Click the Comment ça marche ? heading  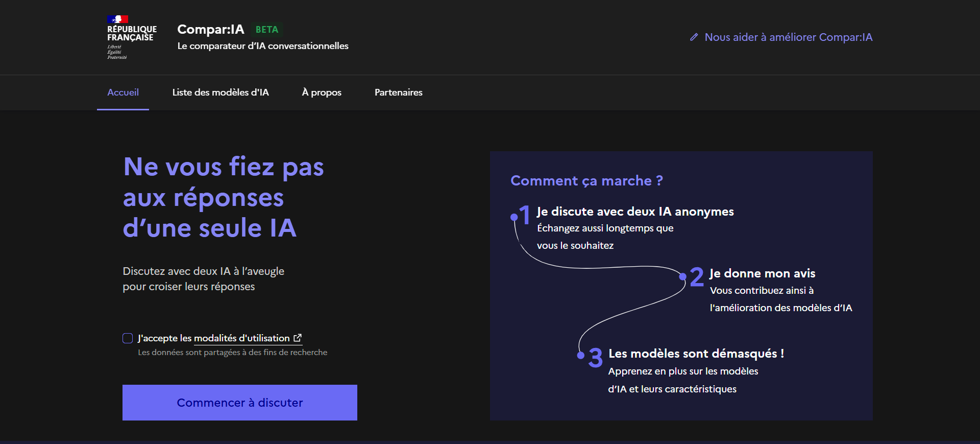[x=587, y=181]
